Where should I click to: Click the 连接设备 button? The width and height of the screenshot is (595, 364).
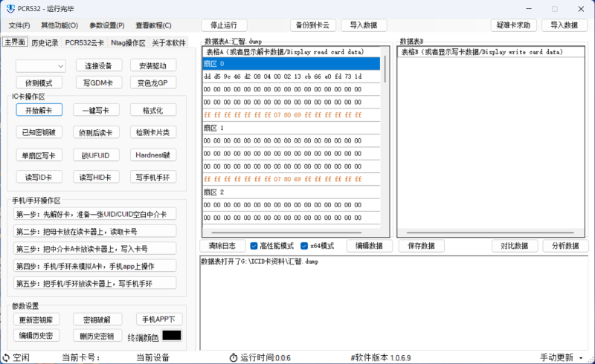coord(99,66)
